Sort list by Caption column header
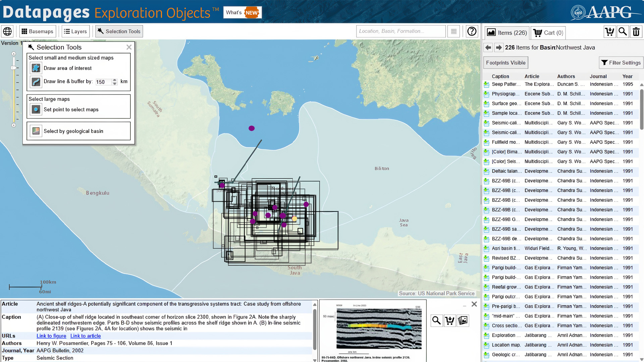This screenshot has width=644, height=362. [x=500, y=76]
